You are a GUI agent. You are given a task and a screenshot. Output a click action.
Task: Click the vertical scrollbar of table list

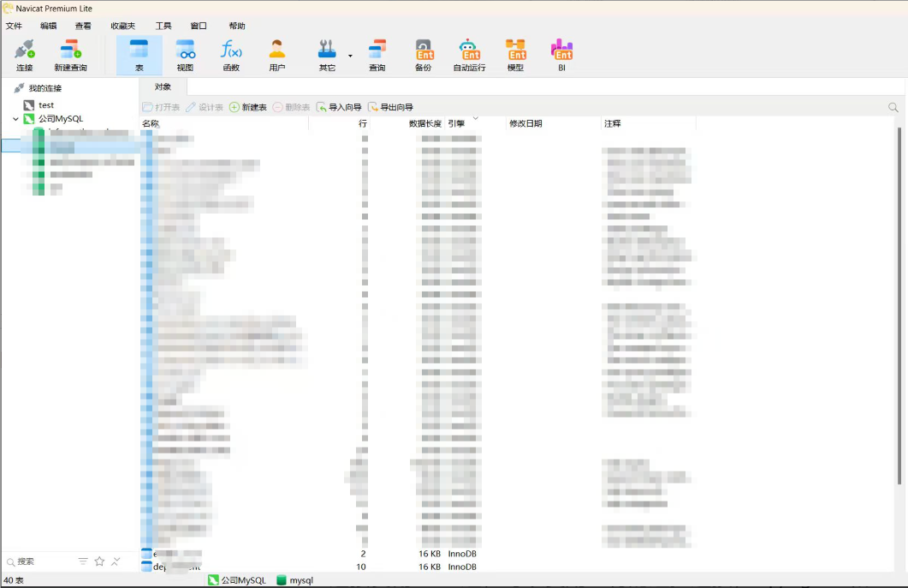(x=899, y=306)
